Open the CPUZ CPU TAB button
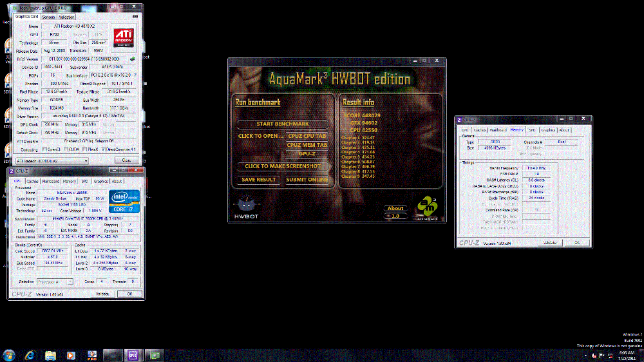Image resolution: width=644 pixels, height=362 pixels. coord(307,136)
